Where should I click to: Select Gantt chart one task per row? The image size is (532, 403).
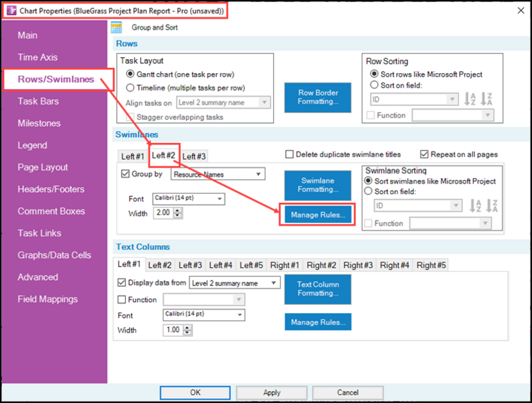[130, 74]
